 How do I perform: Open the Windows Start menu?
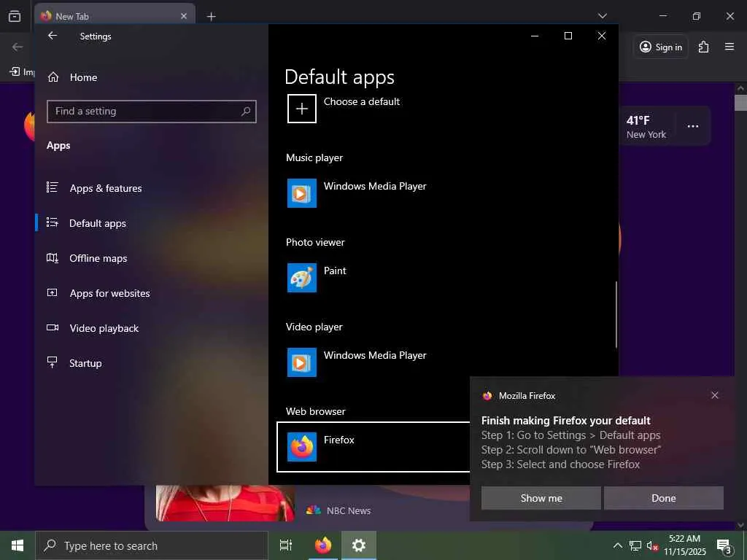click(18, 545)
